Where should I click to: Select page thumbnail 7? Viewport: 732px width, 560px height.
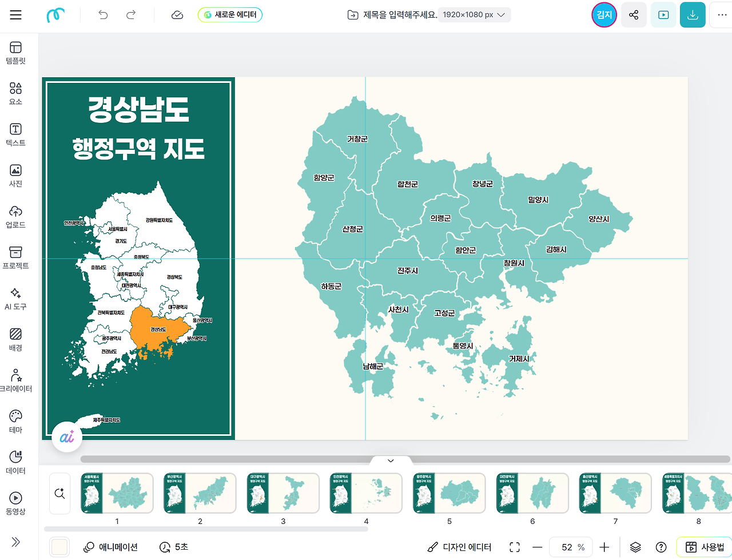(x=615, y=493)
